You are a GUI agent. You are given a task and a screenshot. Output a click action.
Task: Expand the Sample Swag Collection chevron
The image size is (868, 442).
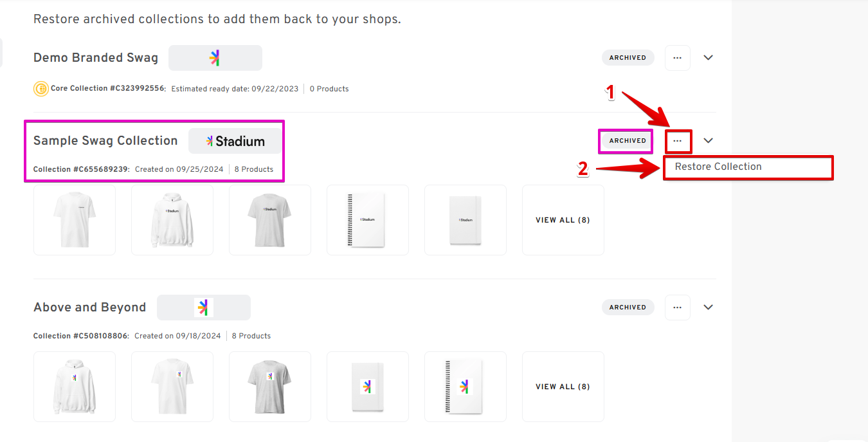[x=708, y=141]
